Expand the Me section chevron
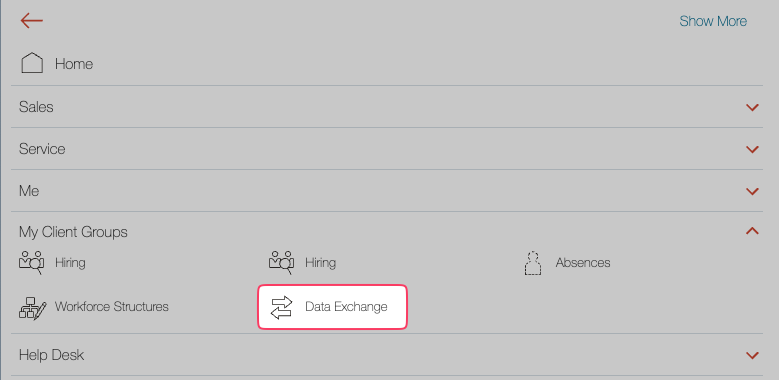779x380 pixels. pyautogui.click(x=752, y=191)
